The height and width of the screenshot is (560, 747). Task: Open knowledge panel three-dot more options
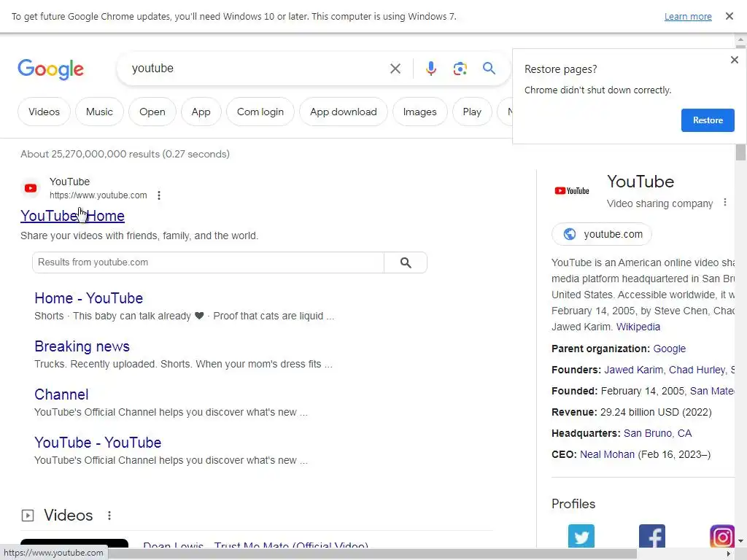click(x=724, y=203)
